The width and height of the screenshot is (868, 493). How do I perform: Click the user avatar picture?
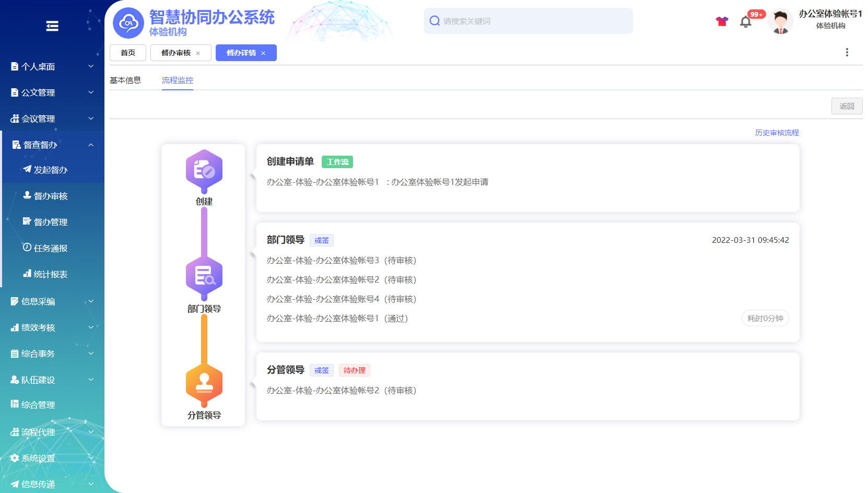click(x=780, y=22)
